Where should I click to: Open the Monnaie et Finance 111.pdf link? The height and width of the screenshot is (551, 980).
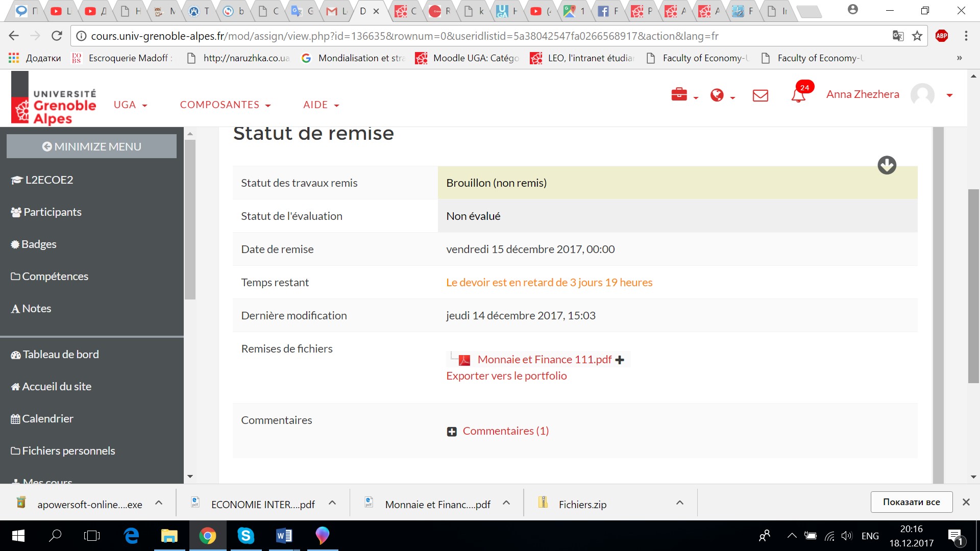coord(544,360)
